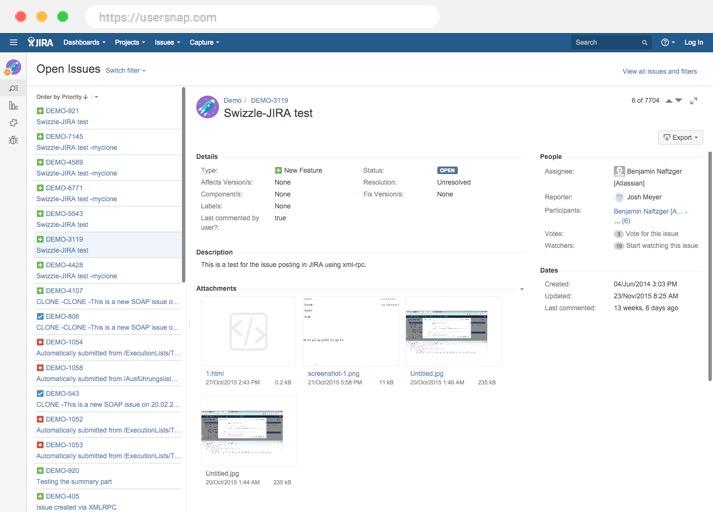
Task: Select issue DEMO-5543 in the list
Action: pyautogui.click(x=108, y=219)
